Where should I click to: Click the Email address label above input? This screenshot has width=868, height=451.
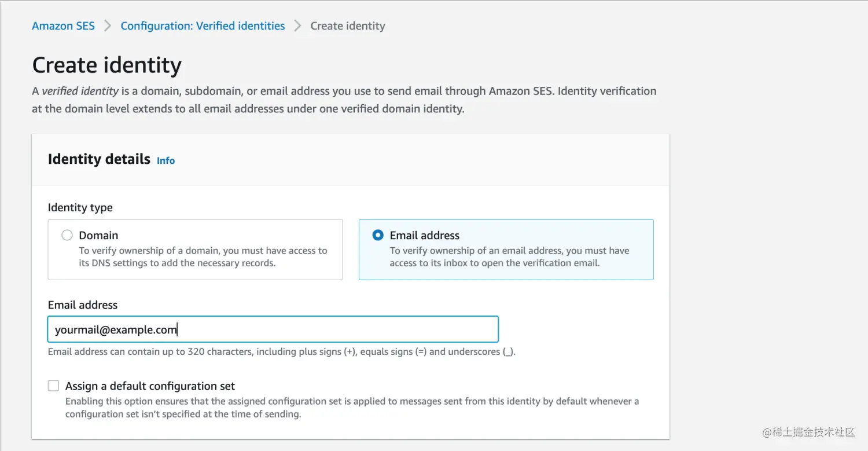point(82,305)
